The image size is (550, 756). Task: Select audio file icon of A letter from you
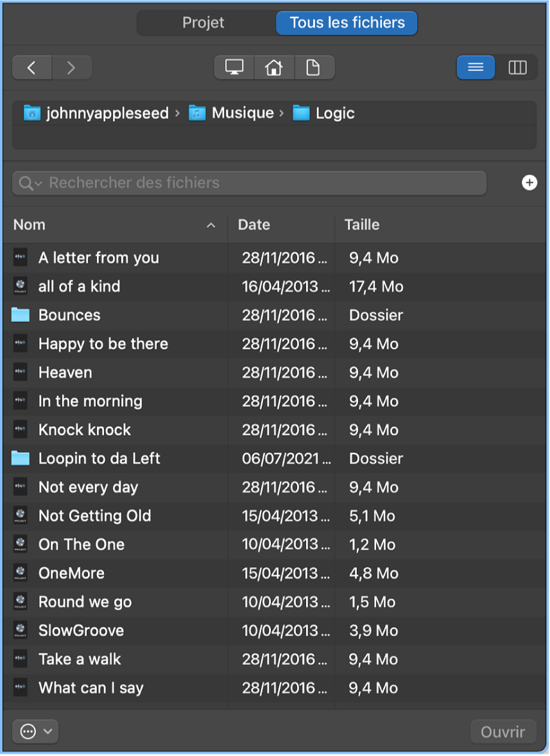pyautogui.click(x=21, y=257)
